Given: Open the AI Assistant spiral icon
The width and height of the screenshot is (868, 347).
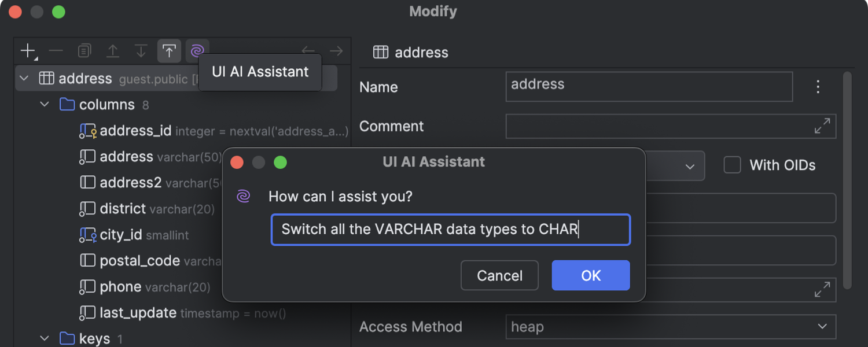Looking at the screenshot, I should pyautogui.click(x=197, y=51).
